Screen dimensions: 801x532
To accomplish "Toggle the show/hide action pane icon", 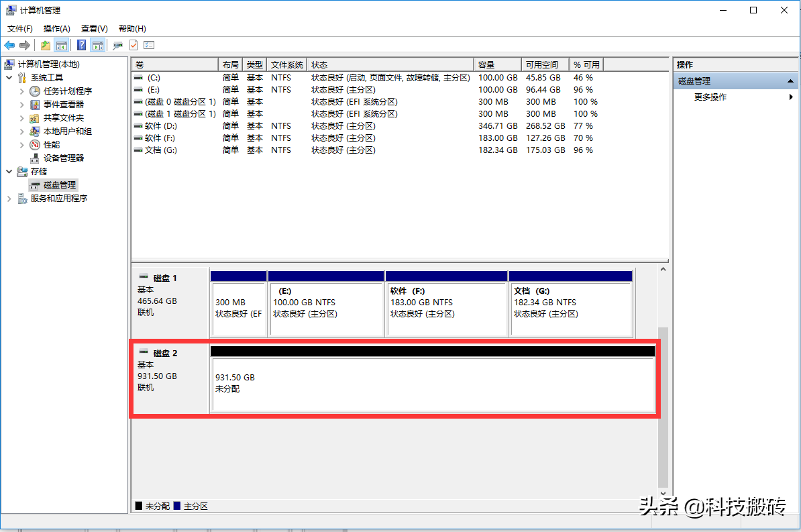I will click(x=97, y=46).
